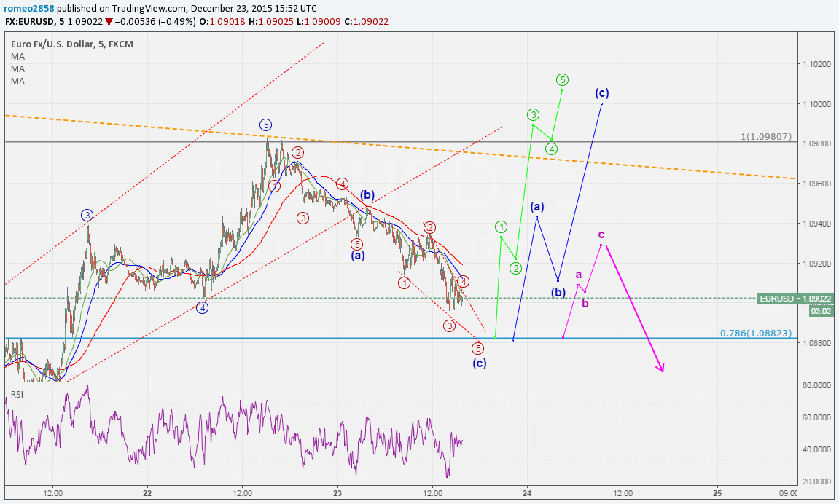Click the -0.00536 (-0.49%) change value
Viewport: 839px width, 504px height.
click(x=155, y=22)
